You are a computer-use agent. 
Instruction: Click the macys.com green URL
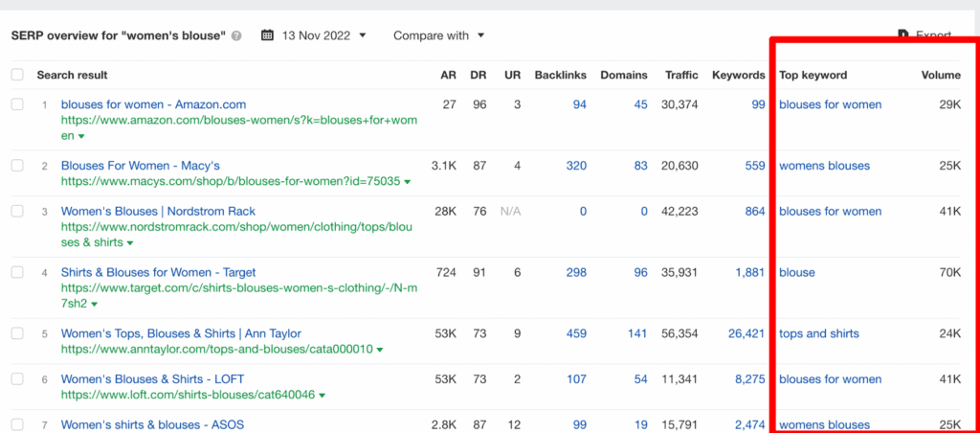coord(231,181)
